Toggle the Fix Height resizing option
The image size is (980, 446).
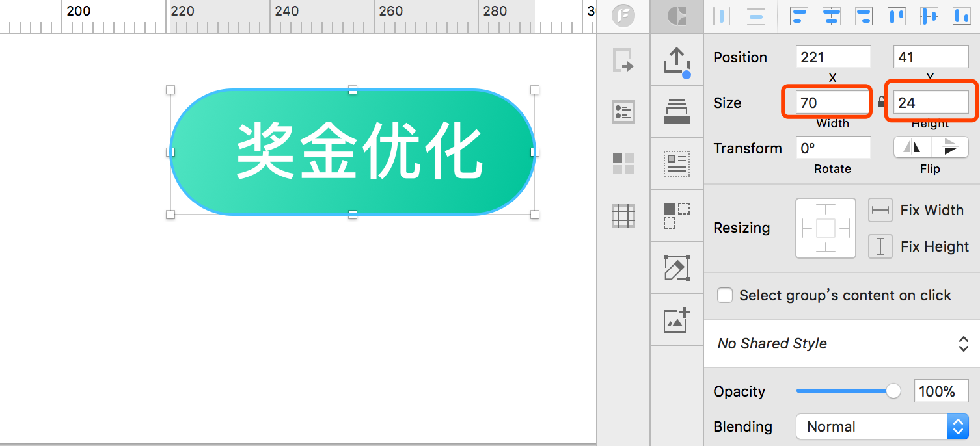point(880,246)
